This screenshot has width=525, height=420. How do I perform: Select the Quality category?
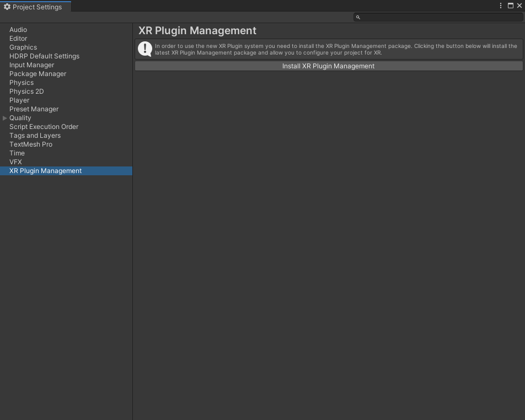[20, 118]
